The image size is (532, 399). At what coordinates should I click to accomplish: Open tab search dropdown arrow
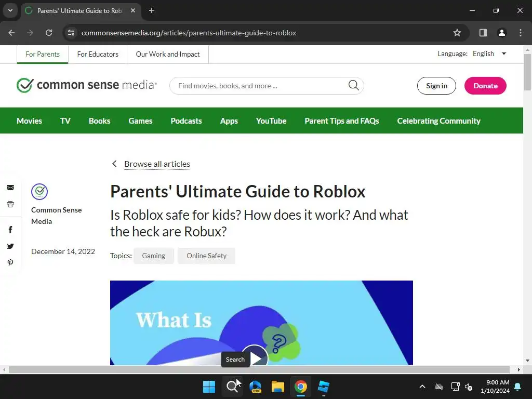tap(10, 10)
